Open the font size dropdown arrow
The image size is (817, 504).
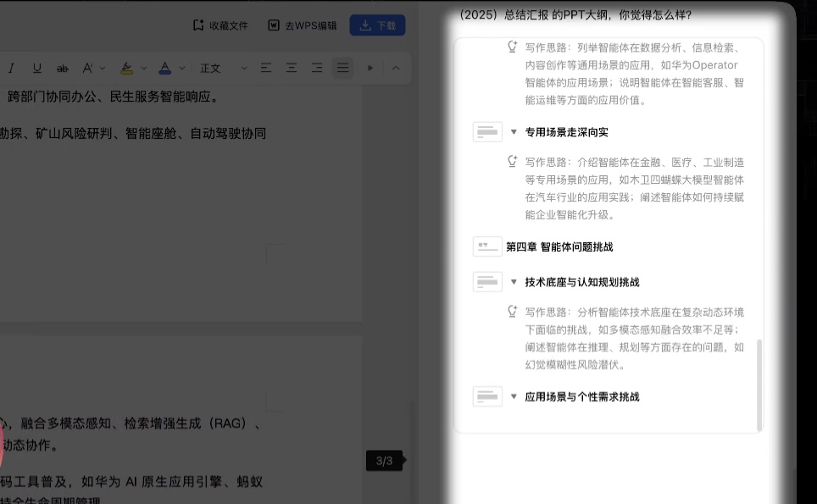point(103,68)
